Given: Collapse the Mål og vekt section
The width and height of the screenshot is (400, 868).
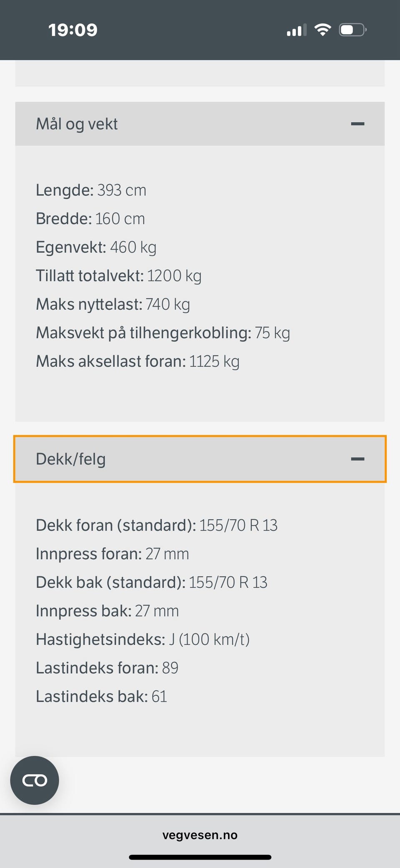Looking at the screenshot, I should tap(199, 124).
